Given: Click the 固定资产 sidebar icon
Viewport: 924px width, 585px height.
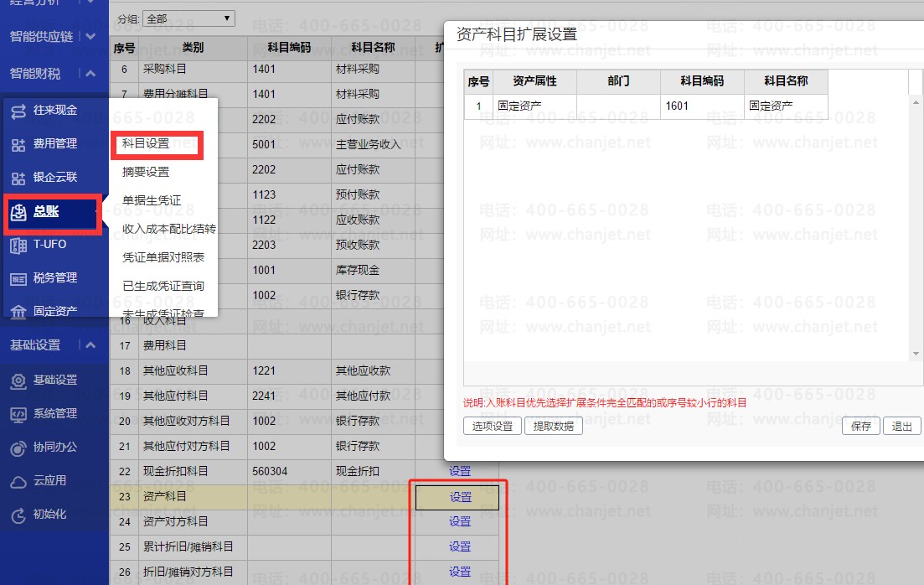Looking at the screenshot, I should (x=18, y=312).
